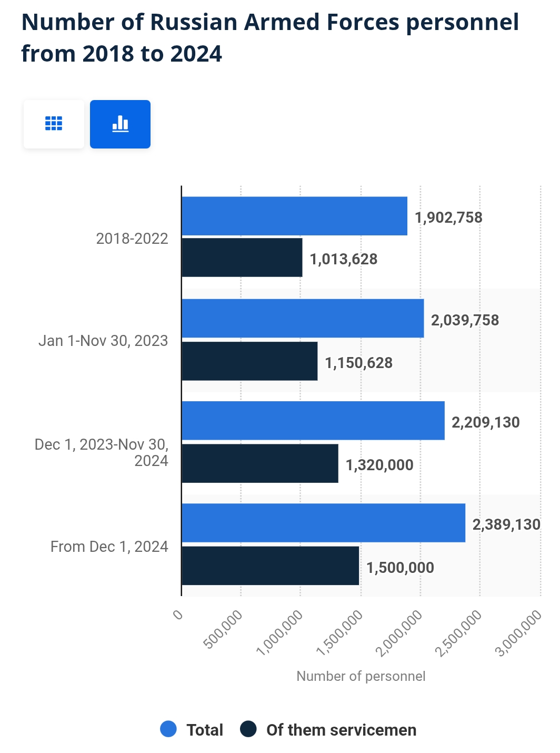Select the 1,500,000 servicemen bar
560x753 pixels.
coord(271,566)
